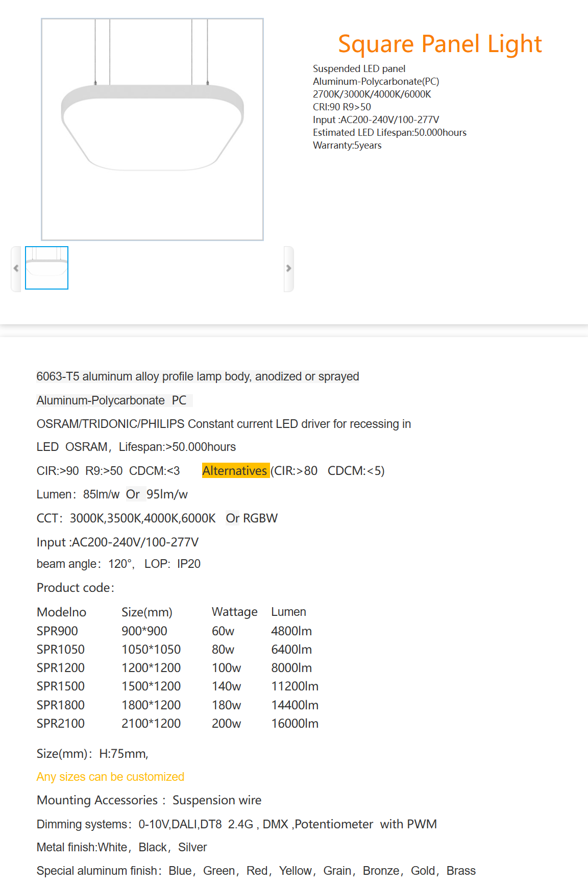
Task: Click the Lumen column header
Action: [x=289, y=612]
